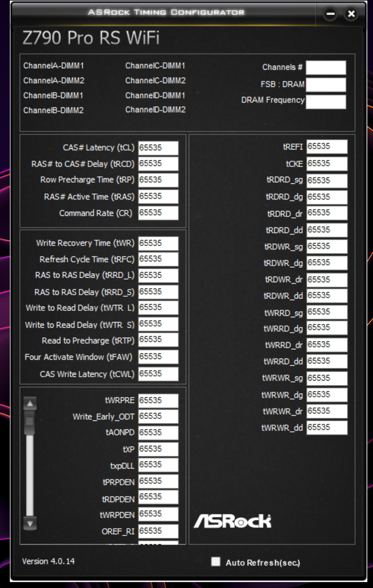Select the CAS Write Latency (tCWL) field
This screenshot has width=373, height=588.
click(x=158, y=374)
